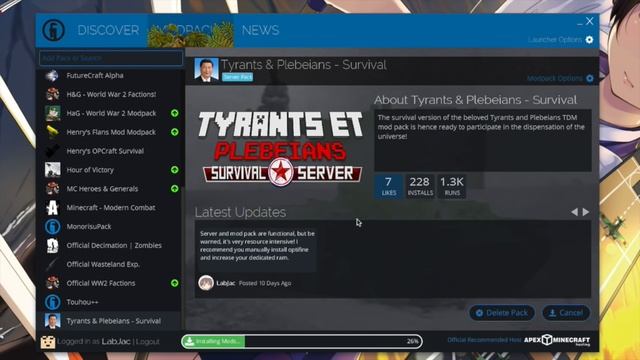Click the 1.3K Runs counter
The height and width of the screenshot is (360, 640).
[x=452, y=186]
